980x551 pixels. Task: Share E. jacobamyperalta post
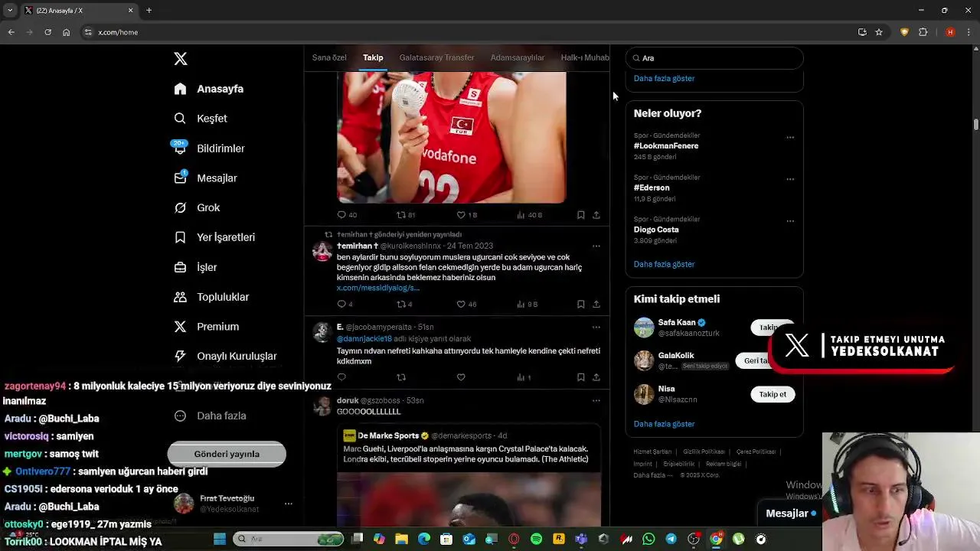tap(596, 377)
